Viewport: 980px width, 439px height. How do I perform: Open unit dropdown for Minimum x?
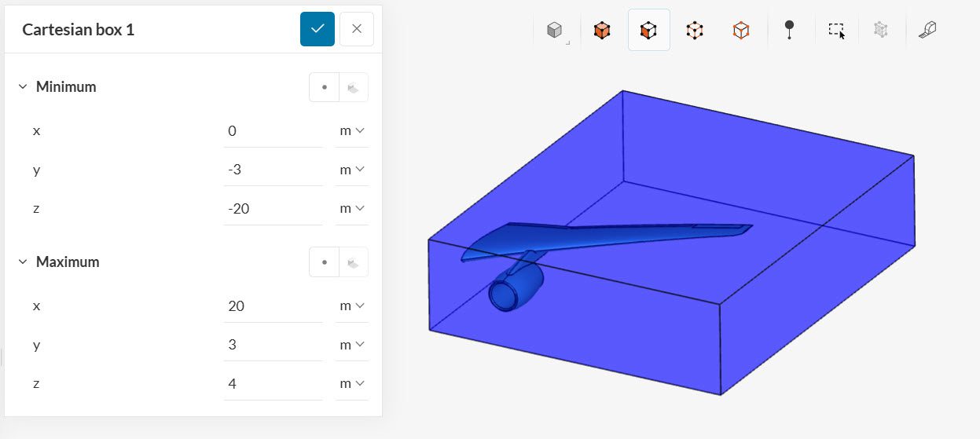pyautogui.click(x=352, y=131)
